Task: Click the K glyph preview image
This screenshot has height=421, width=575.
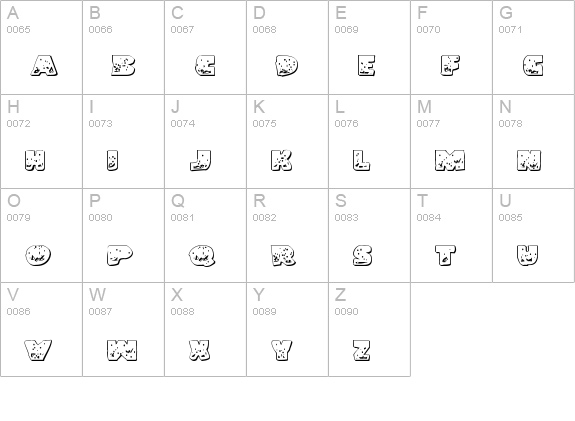Action: pyautogui.click(x=281, y=160)
